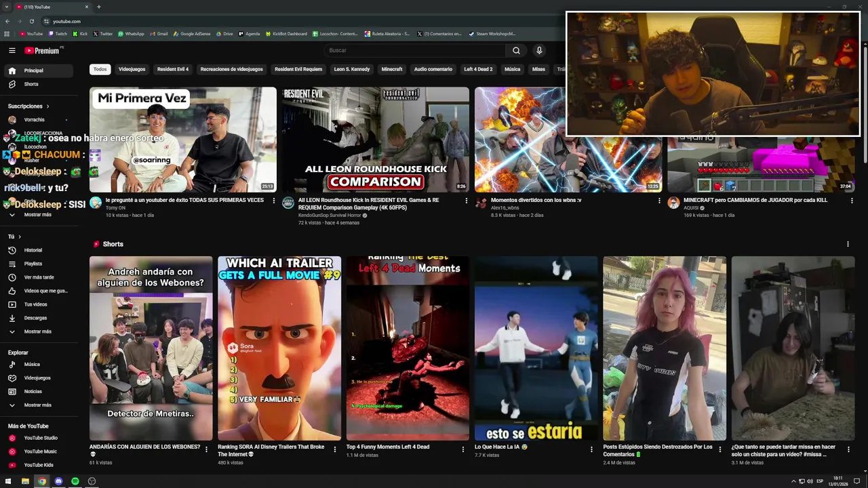Open Twitch bookmark in bookmarks bar

[x=58, y=33]
